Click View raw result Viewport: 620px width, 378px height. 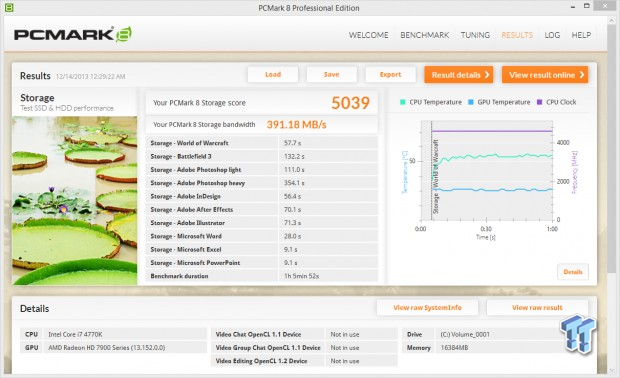tap(537, 307)
